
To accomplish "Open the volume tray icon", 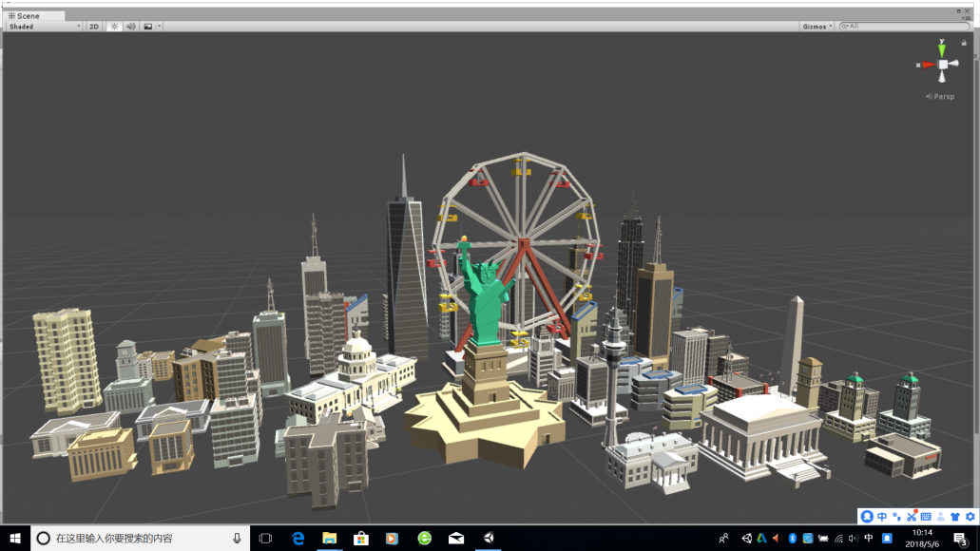I will [x=854, y=538].
